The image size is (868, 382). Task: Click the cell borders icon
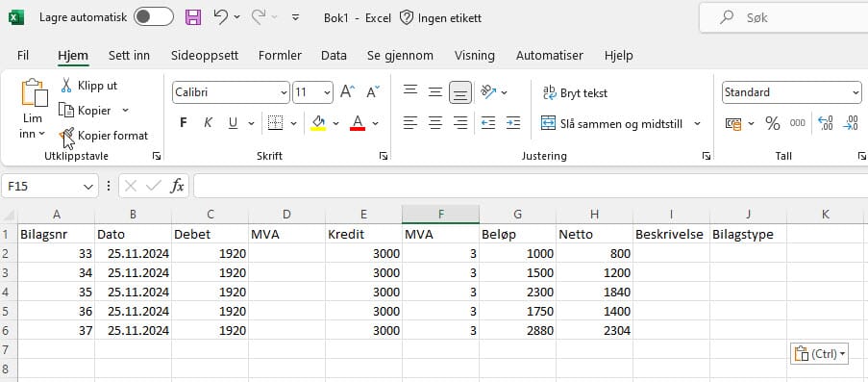coord(275,123)
